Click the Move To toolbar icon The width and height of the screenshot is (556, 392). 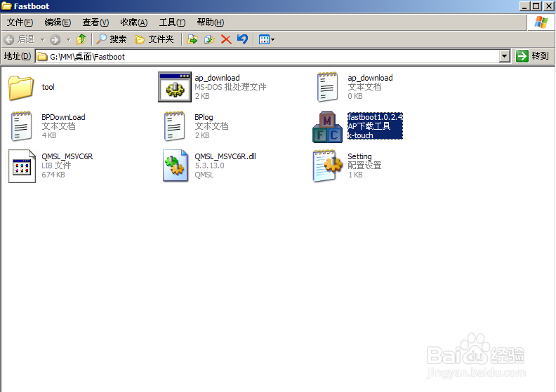192,39
